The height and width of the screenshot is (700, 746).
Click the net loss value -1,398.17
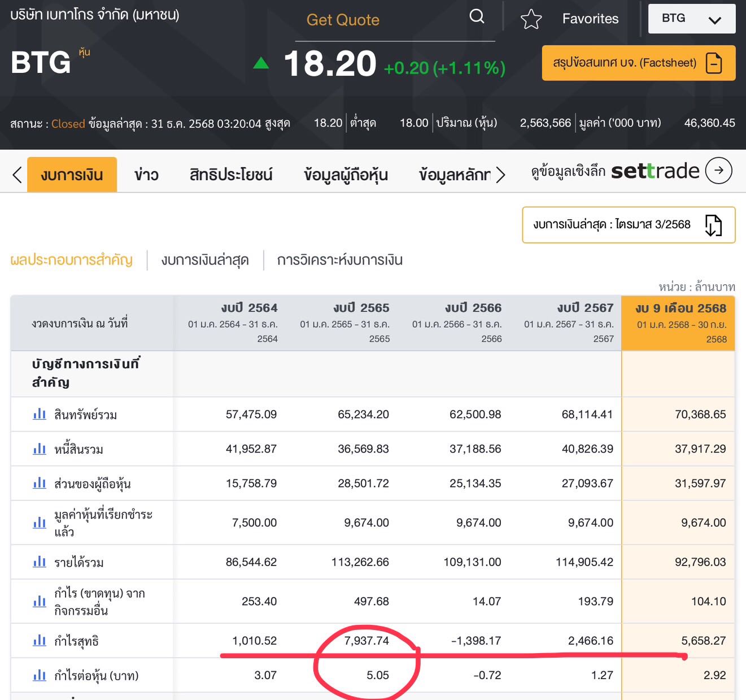pyautogui.click(x=476, y=641)
